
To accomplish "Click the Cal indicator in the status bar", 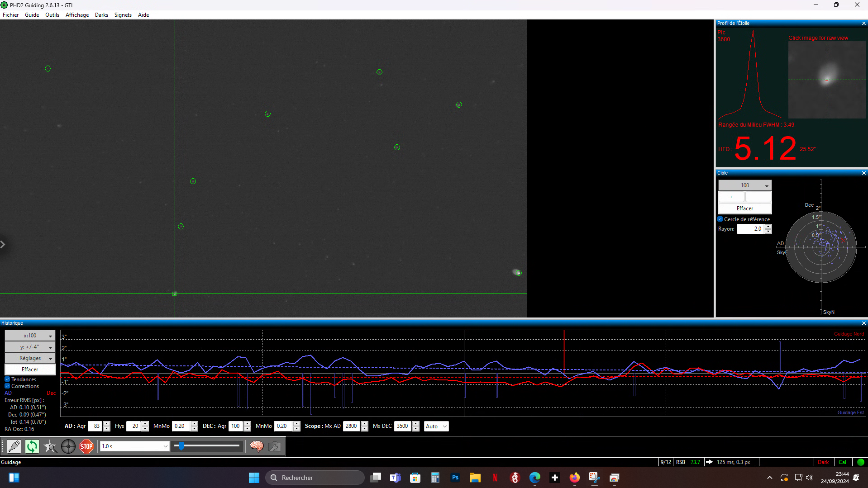I will 842,462.
